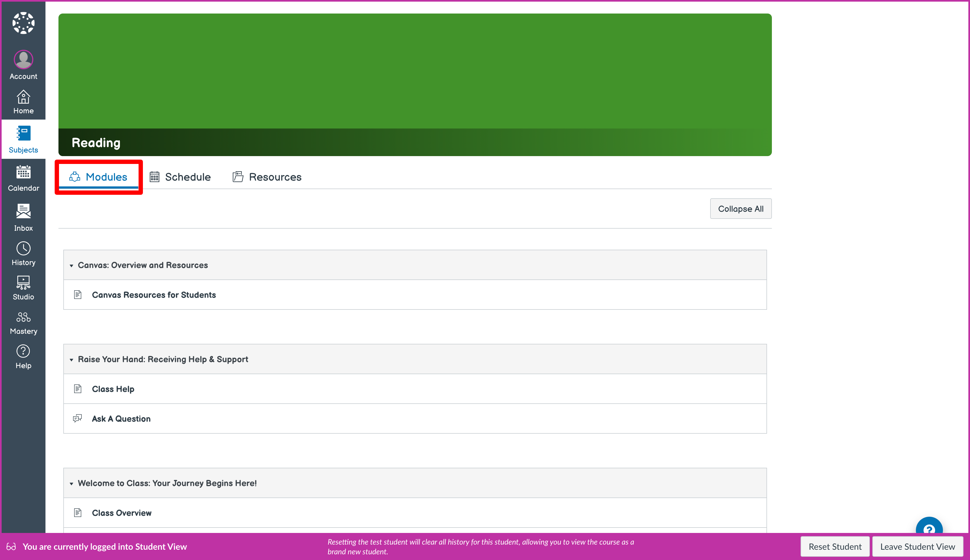The width and height of the screenshot is (970, 560).
Task: Click the Reset Student button
Action: click(x=835, y=546)
